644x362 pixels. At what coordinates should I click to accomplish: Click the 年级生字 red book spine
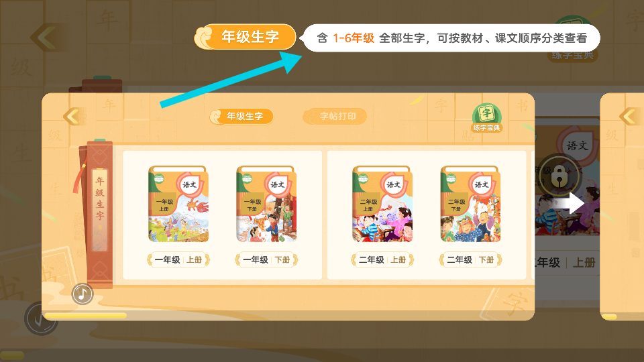pyautogui.click(x=99, y=213)
